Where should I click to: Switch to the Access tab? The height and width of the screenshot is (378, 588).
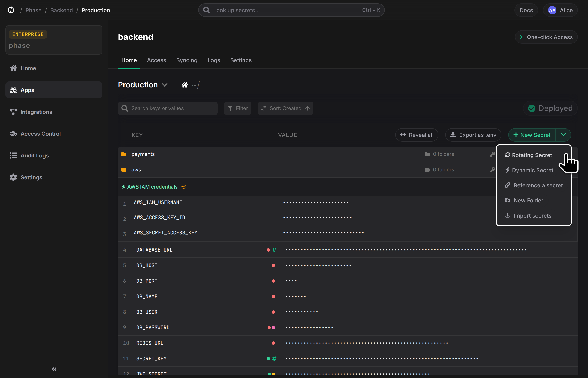click(x=156, y=60)
